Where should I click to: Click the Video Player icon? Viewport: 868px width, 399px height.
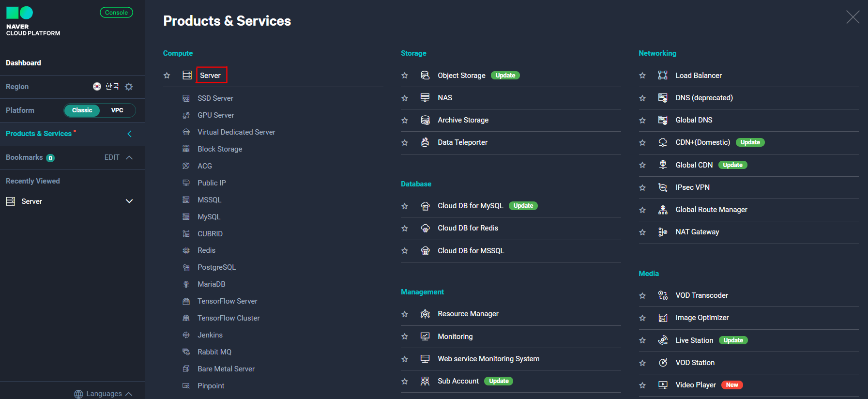(x=663, y=385)
